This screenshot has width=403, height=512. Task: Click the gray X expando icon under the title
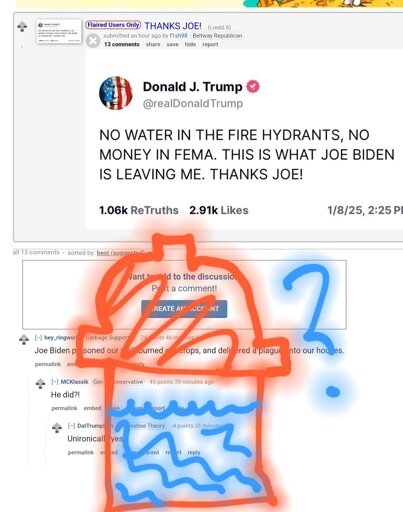pos(93,41)
